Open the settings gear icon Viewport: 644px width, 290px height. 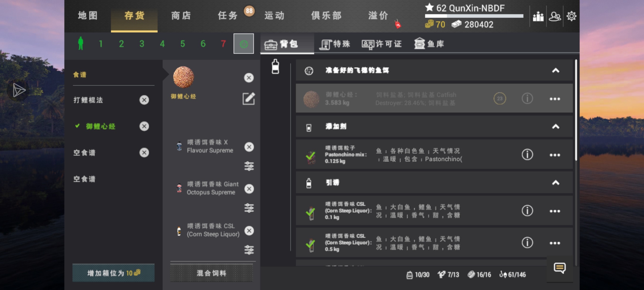click(x=571, y=16)
